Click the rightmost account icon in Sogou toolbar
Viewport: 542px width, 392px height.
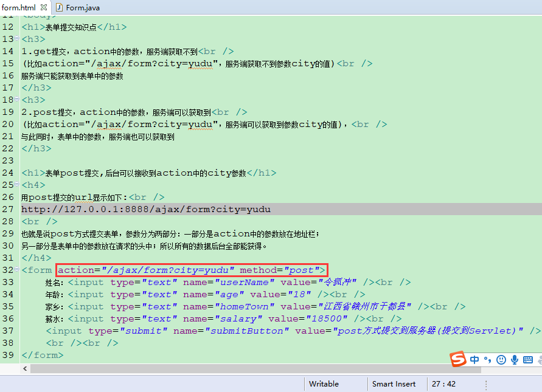coord(539,360)
